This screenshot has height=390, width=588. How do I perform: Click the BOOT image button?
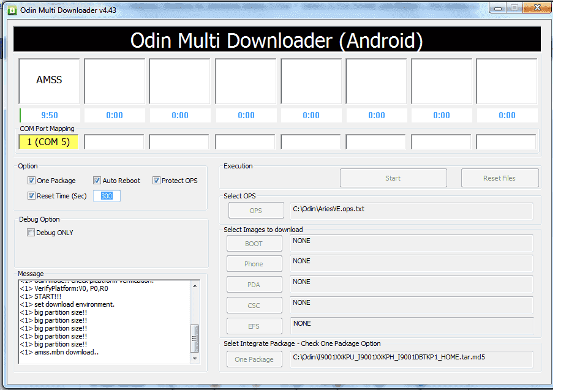(x=254, y=244)
